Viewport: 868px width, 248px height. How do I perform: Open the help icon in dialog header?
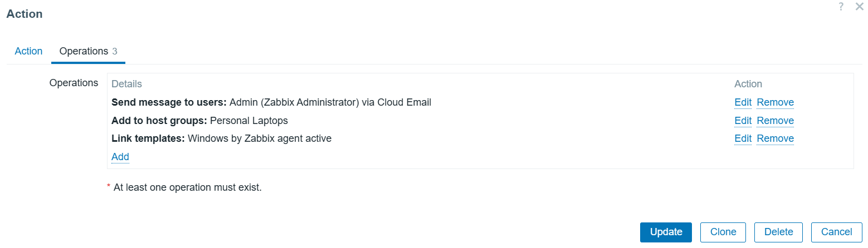tap(841, 7)
